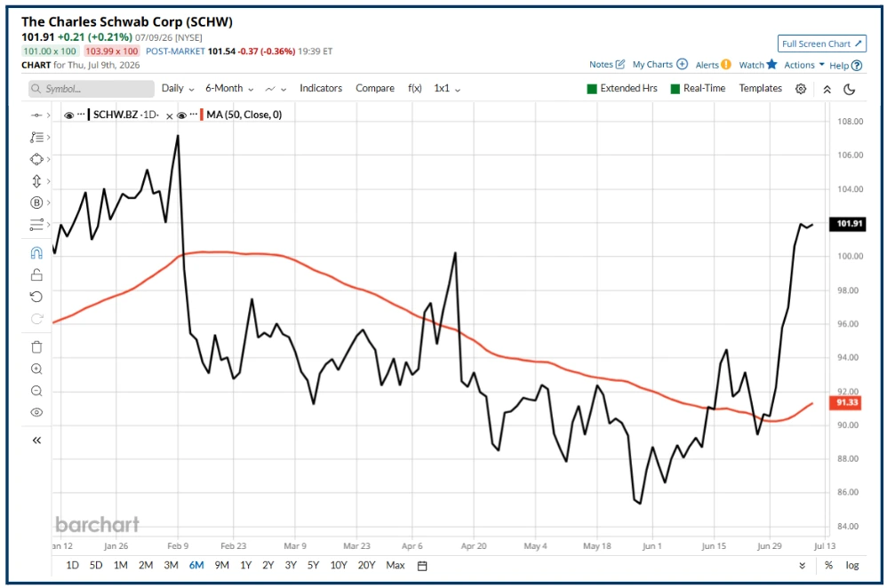Click the red MA color swatch
Image resolution: width=887 pixels, height=588 pixels.
202,115
